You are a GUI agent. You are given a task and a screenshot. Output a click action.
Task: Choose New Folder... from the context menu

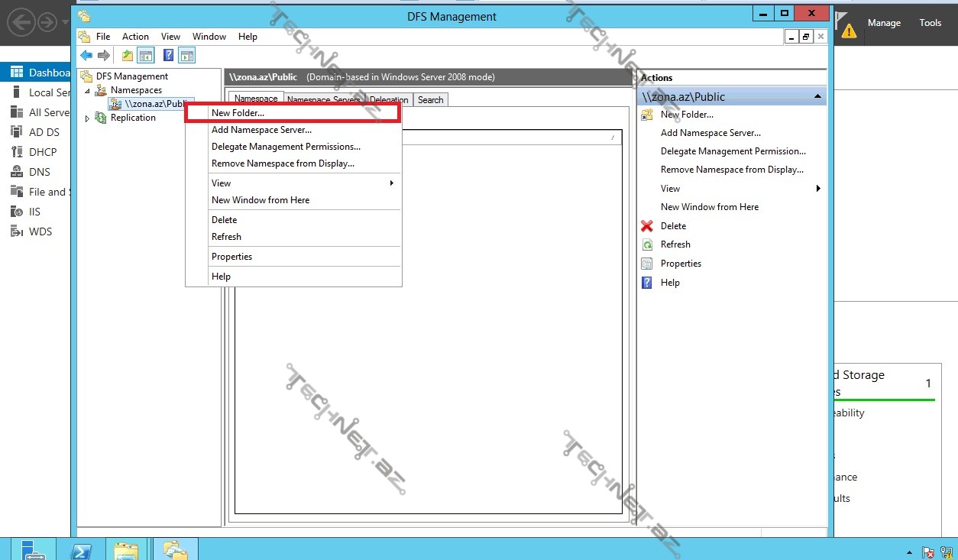point(238,113)
